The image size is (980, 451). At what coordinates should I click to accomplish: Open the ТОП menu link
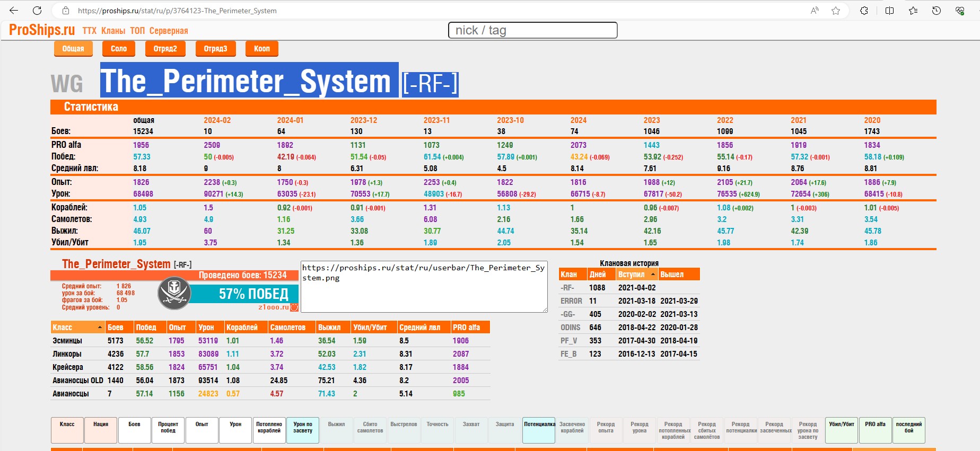click(137, 31)
